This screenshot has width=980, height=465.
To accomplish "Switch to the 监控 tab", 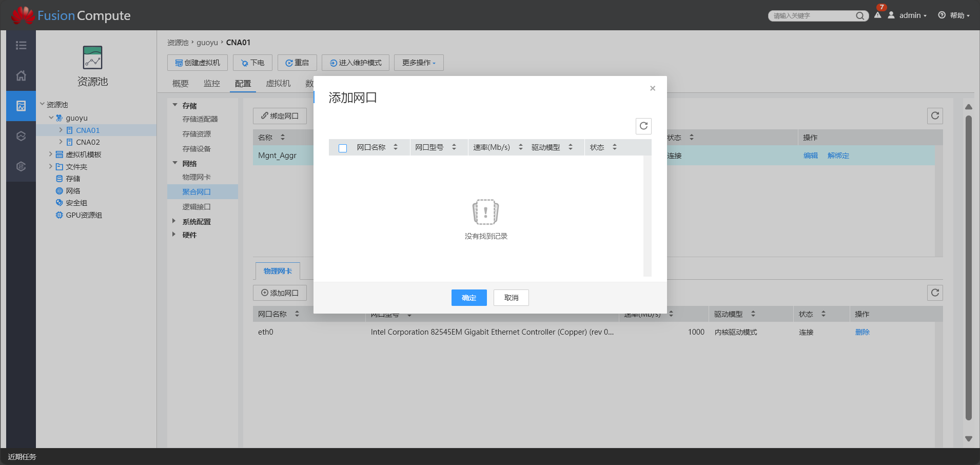I will click(212, 84).
